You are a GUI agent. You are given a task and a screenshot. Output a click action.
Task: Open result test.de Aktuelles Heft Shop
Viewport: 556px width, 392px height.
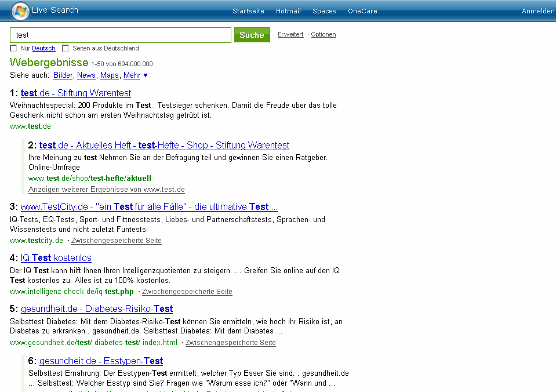pos(164,145)
